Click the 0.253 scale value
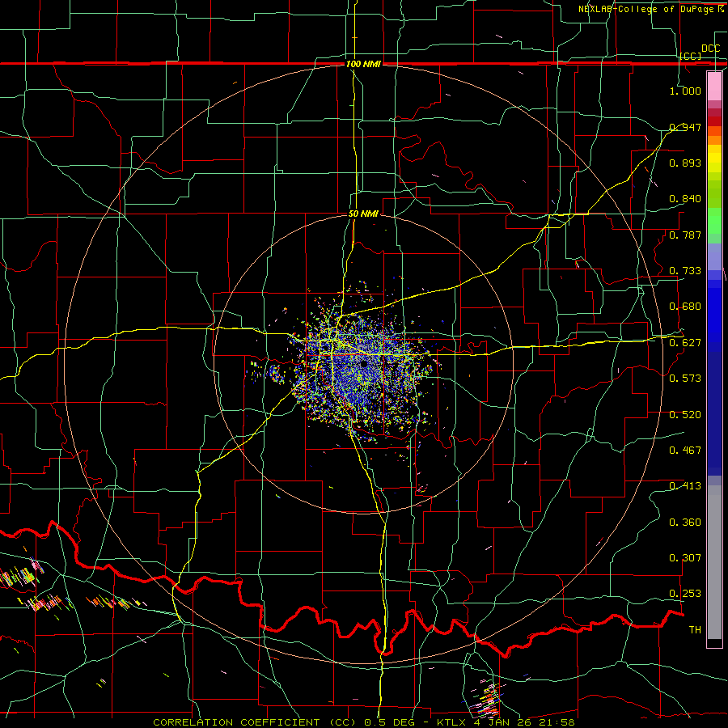This screenshot has width=728, height=728. pyautogui.click(x=685, y=594)
